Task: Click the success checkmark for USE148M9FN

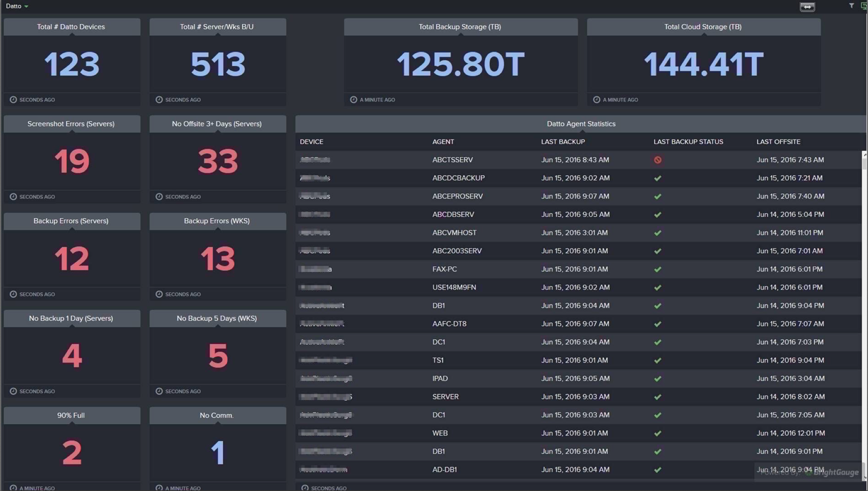Action: [657, 288]
